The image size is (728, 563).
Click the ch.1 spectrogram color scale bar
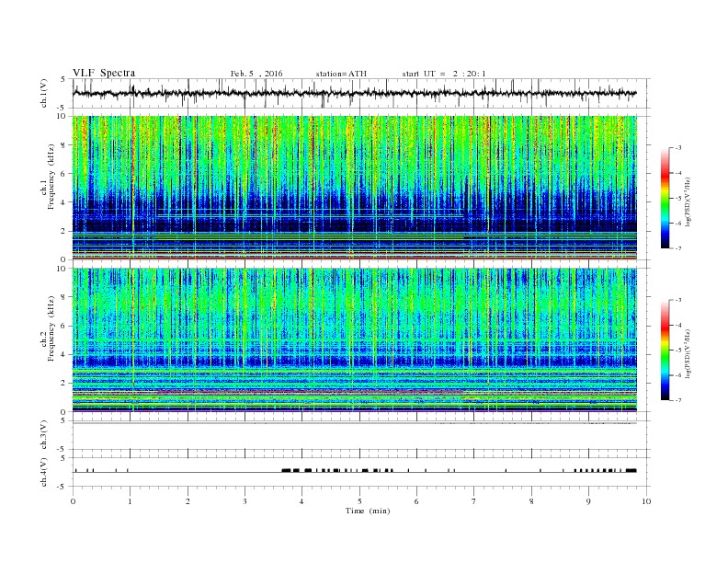coord(665,198)
